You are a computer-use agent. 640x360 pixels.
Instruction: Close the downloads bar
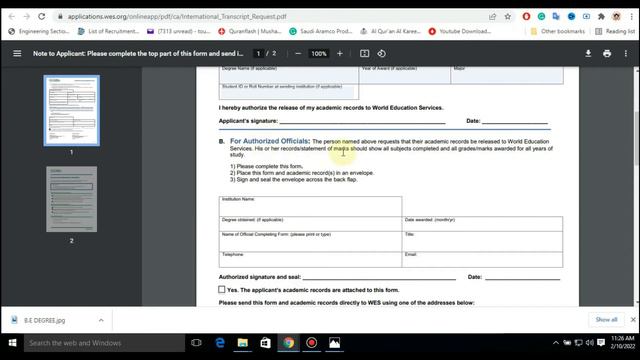[x=633, y=320]
